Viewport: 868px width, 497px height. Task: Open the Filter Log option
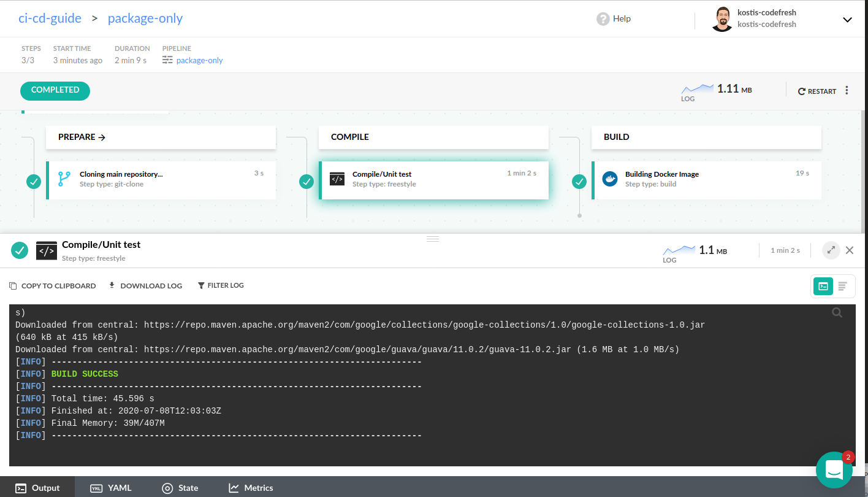[221, 285]
